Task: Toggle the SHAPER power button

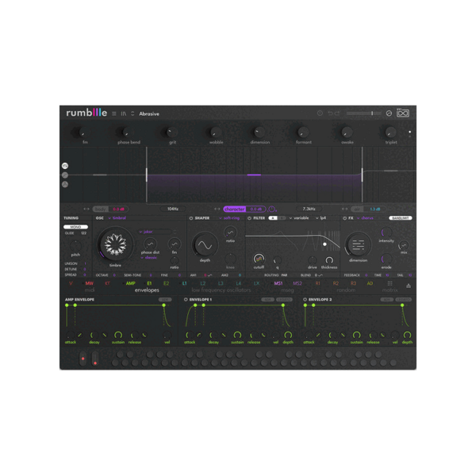Action: tap(191, 218)
